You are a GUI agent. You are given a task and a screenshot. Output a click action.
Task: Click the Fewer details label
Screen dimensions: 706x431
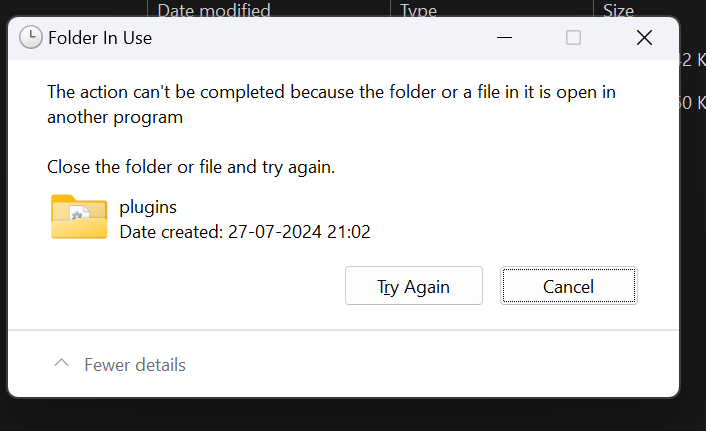(x=135, y=365)
